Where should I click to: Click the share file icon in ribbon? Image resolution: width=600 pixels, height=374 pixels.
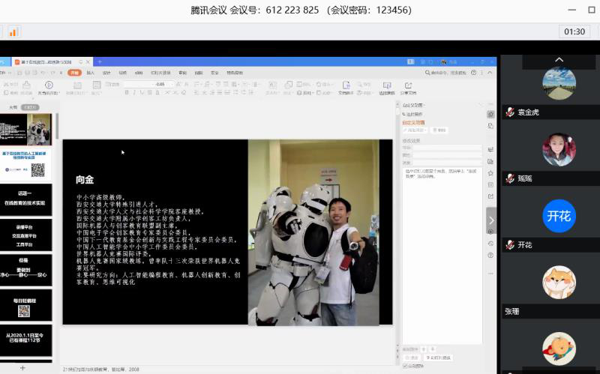(x=408, y=85)
